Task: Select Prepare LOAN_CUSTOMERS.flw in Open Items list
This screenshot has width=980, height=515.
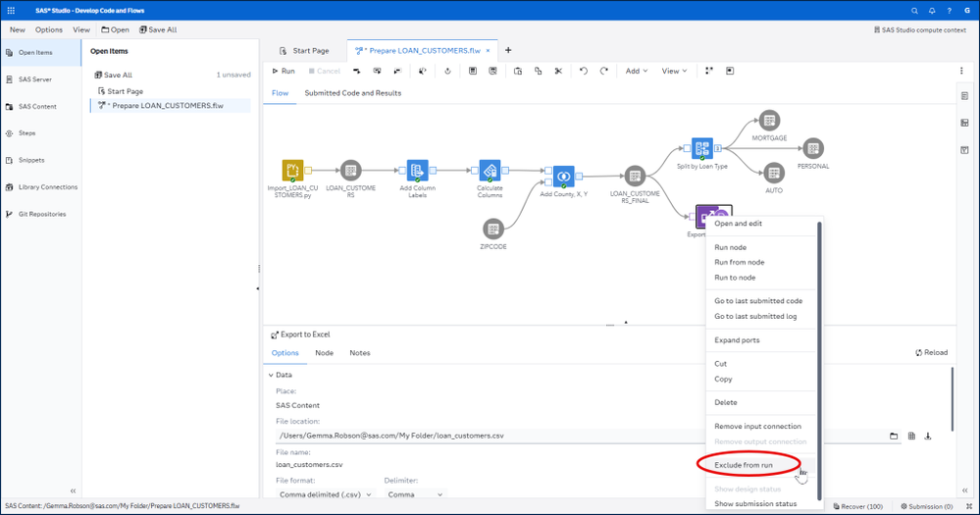Action: pos(171,106)
